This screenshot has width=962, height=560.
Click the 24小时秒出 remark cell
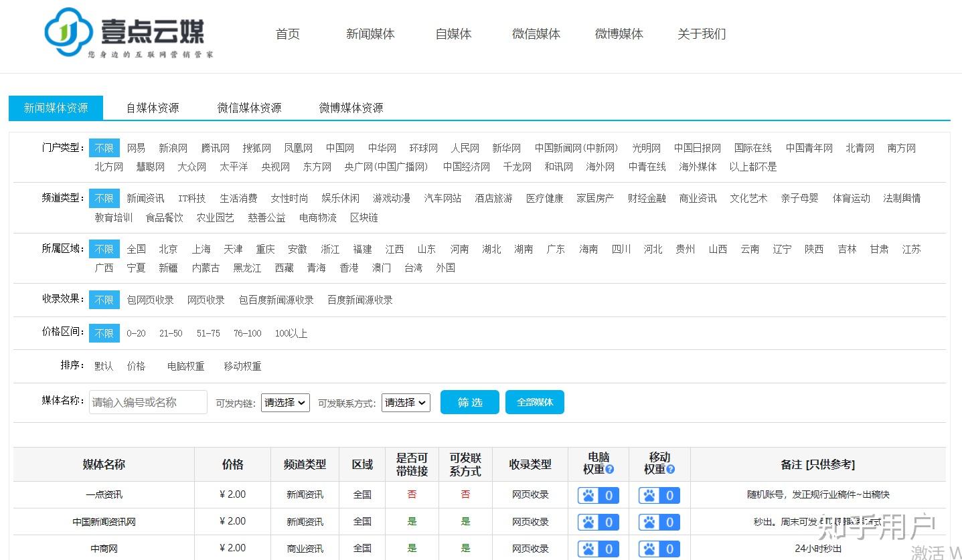pyautogui.click(x=818, y=549)
